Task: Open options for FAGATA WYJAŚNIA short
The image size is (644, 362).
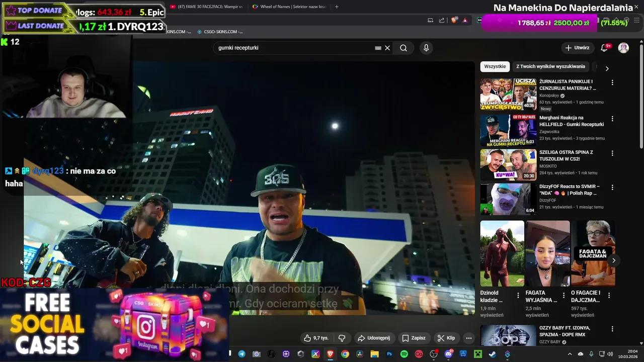Action: [563, 296]
